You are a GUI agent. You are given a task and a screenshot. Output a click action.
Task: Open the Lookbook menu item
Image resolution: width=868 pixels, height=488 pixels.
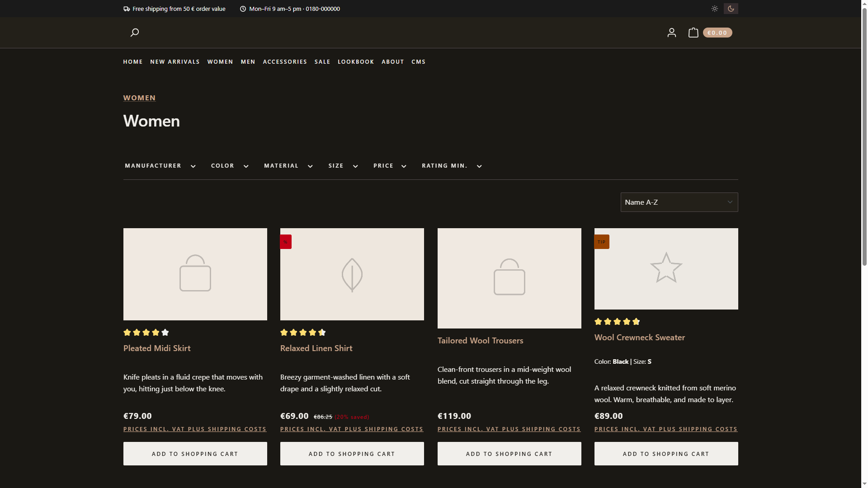[x=356, y=62]
